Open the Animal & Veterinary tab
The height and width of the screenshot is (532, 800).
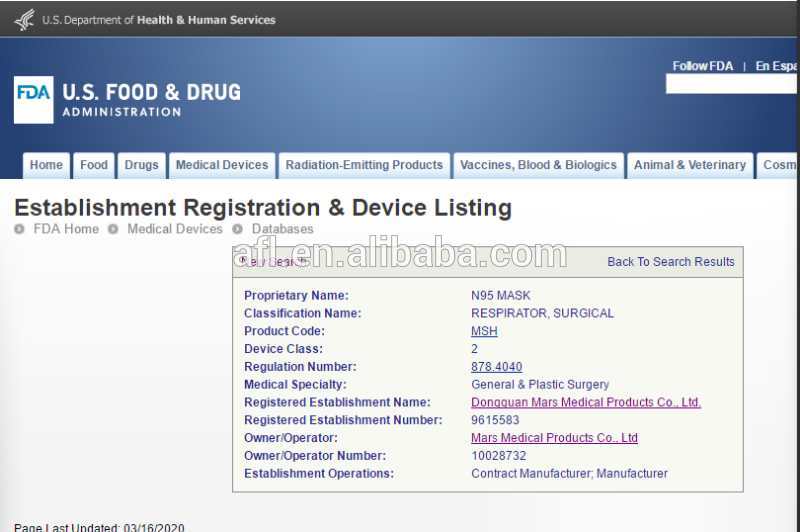click(690, 165)
